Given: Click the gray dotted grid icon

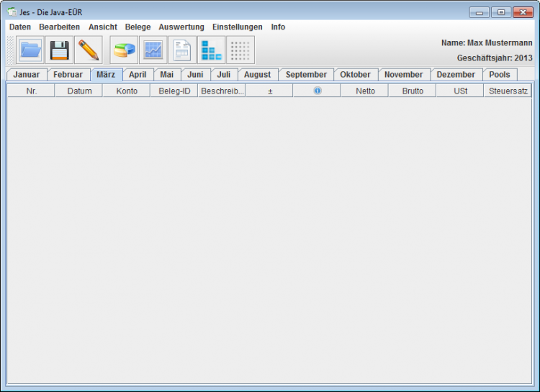Looking at the screenshot, I should (x=240, y=50).
